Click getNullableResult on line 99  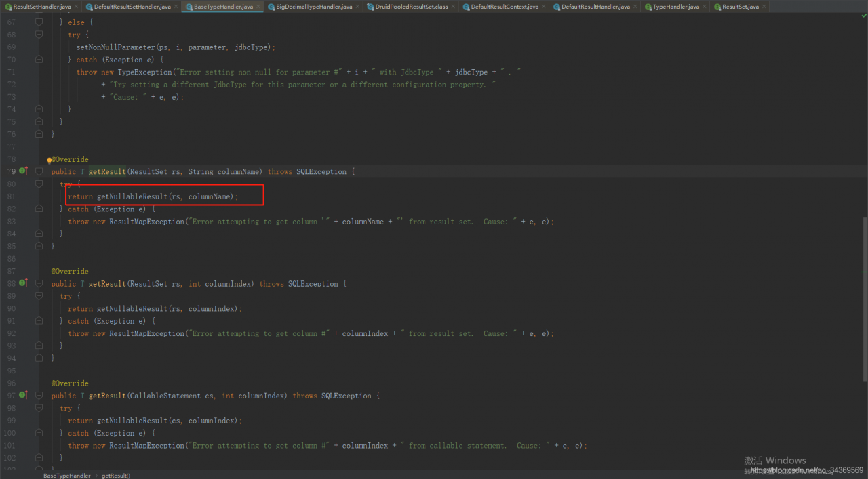click(x=132, y=420)
